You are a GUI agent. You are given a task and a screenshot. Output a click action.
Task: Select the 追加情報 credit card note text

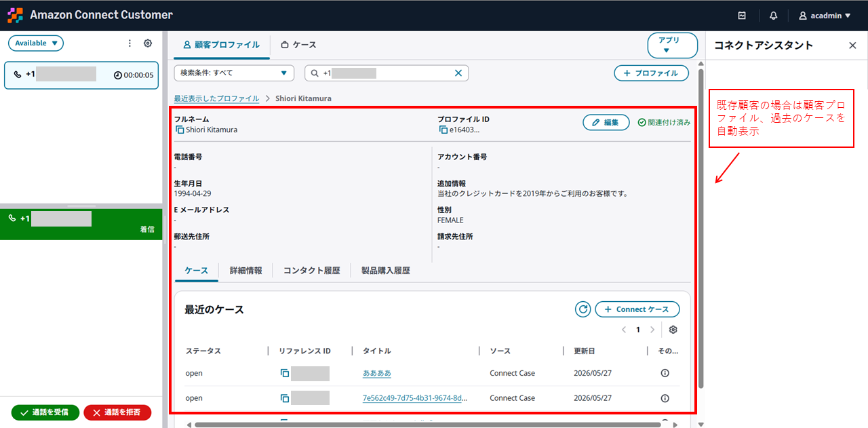click(x=532, y=193)
